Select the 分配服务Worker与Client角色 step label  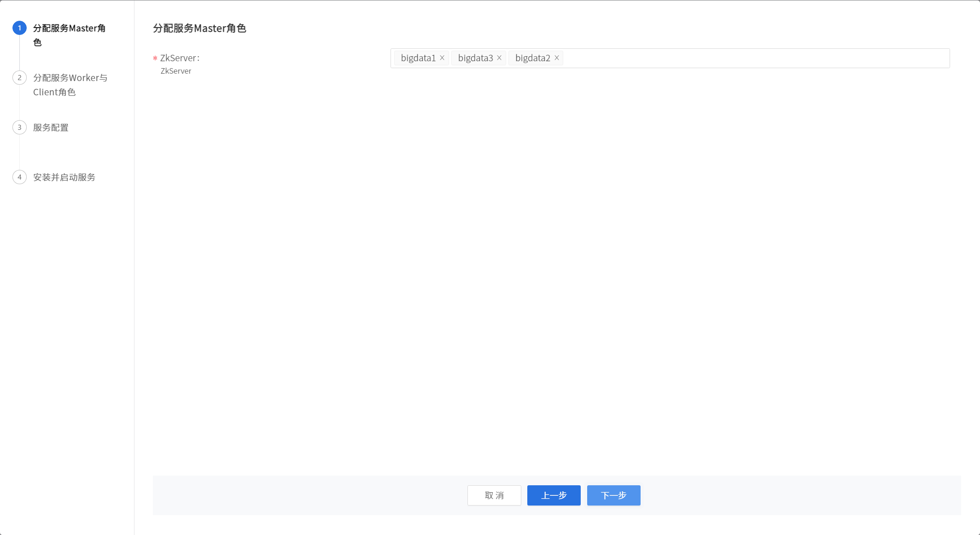click(70, 78)
